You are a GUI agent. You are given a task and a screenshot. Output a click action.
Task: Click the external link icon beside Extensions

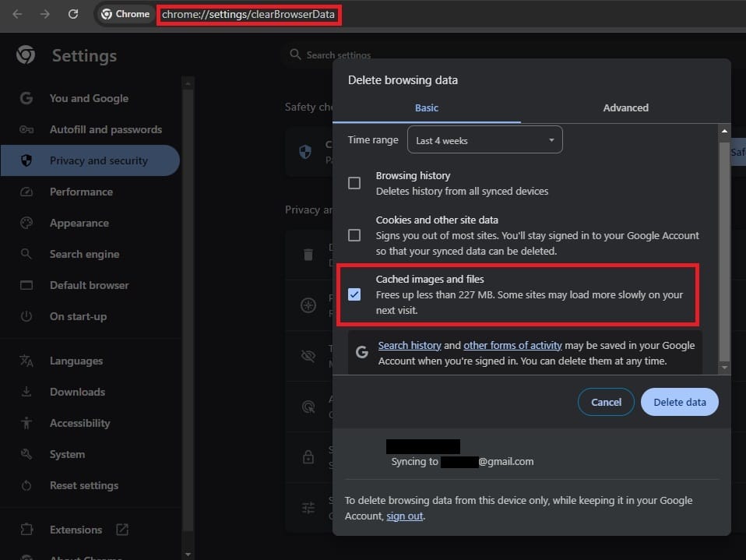122,530
